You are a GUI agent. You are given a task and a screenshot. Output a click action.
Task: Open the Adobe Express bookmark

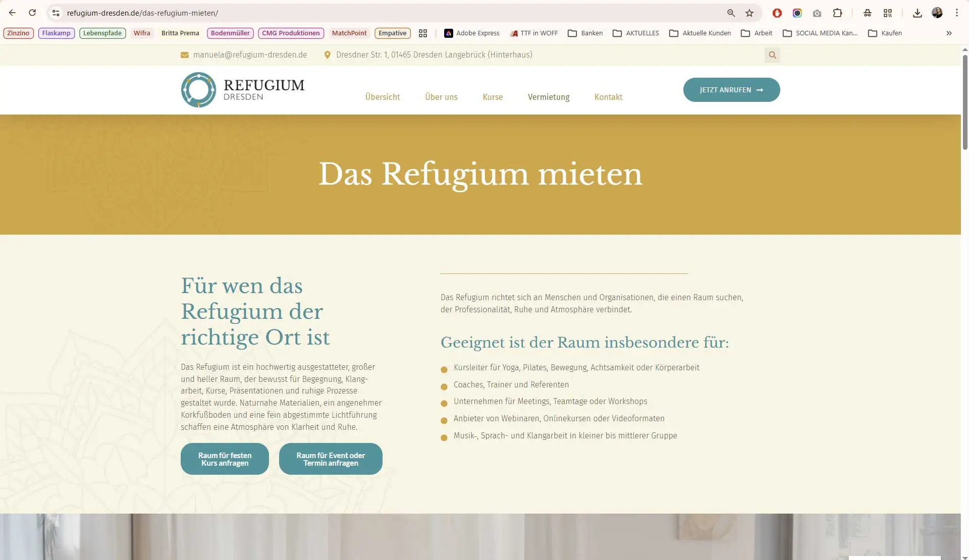point(472,33)
